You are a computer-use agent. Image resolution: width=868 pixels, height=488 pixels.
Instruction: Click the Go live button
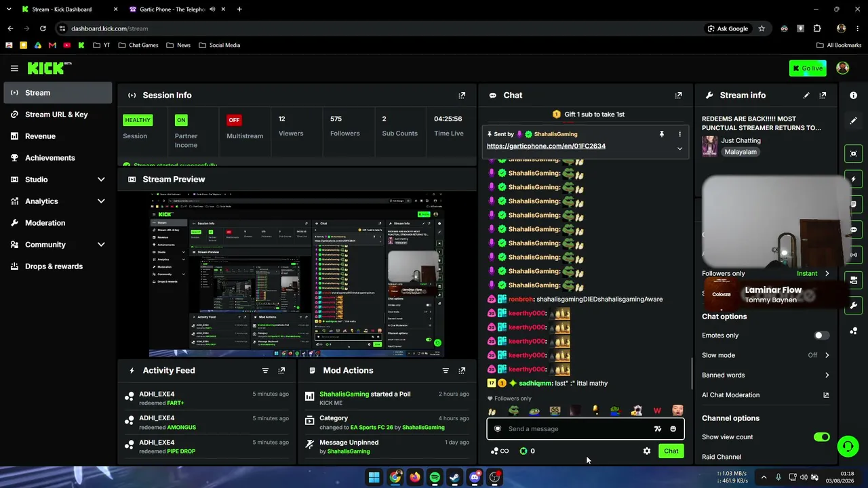[x=807, y=68]
